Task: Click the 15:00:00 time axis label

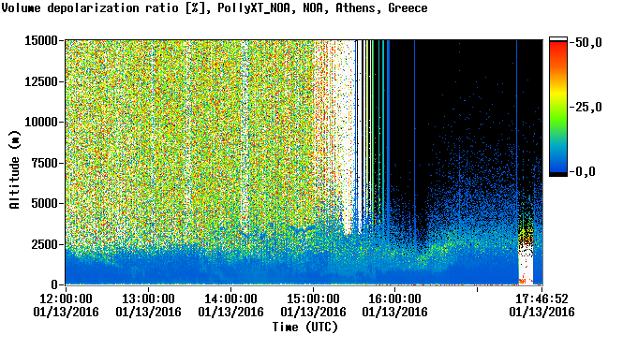Action: pyautogui.click(x=313, y=298)
